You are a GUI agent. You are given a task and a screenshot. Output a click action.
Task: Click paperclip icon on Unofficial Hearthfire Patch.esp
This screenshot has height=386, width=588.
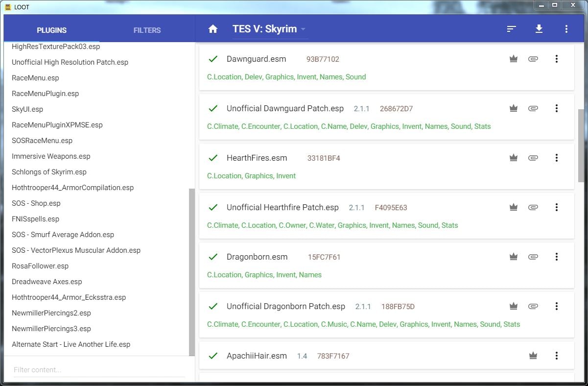point(533,207)
